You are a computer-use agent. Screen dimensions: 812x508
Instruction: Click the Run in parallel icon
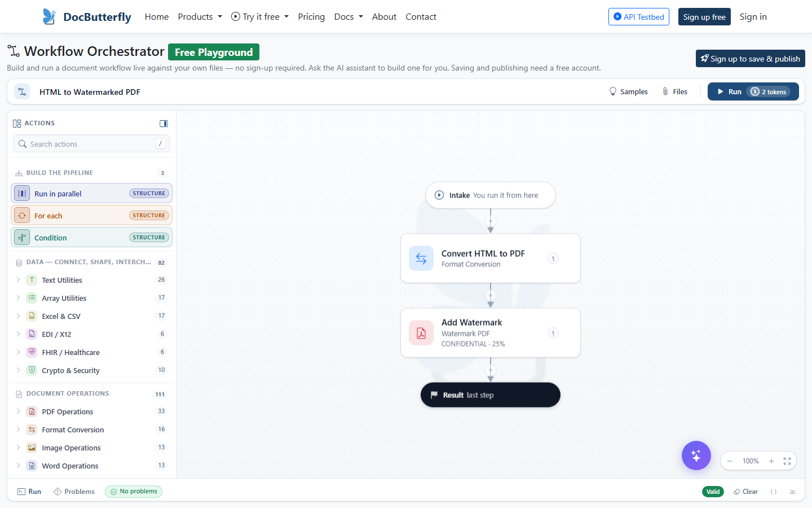(x=22, y=194)
